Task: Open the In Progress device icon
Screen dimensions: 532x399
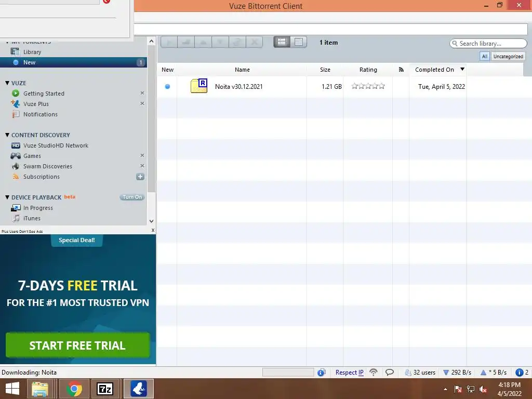Action: coord(16,208)
